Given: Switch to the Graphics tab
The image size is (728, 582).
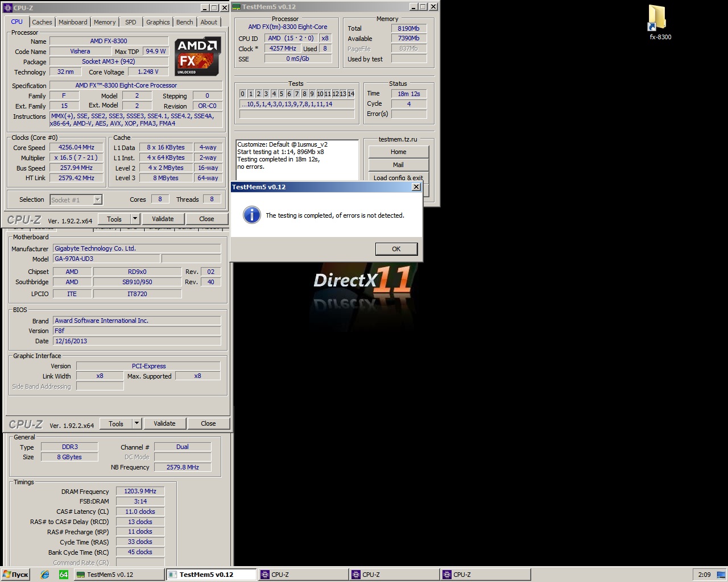Looking at the screenshot, I should [158, 22].
